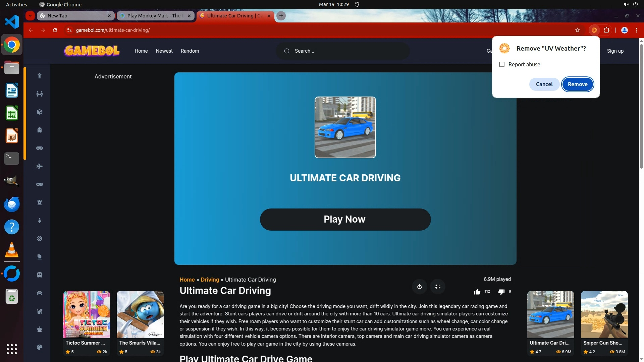Click the fullscreen toggle icon button
Viewport: 644px width, 362px height.
(x=438, y=287)
